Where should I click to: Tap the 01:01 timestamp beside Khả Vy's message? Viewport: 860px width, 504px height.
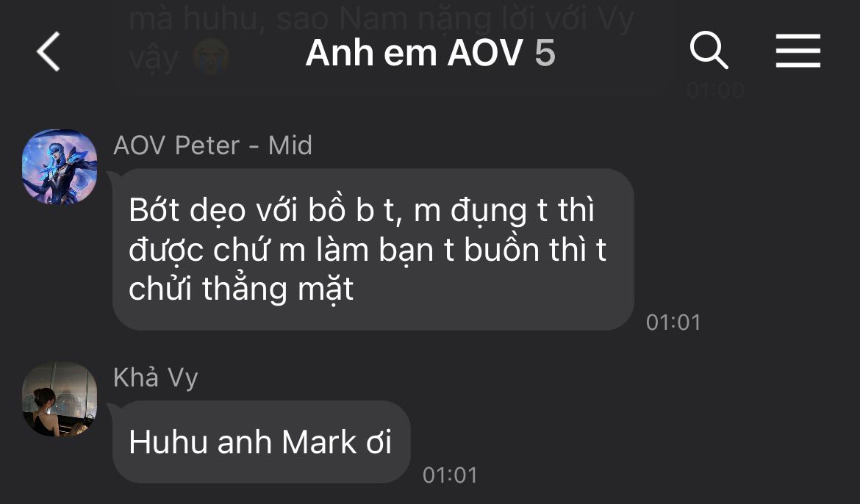[x=450, y=475]
